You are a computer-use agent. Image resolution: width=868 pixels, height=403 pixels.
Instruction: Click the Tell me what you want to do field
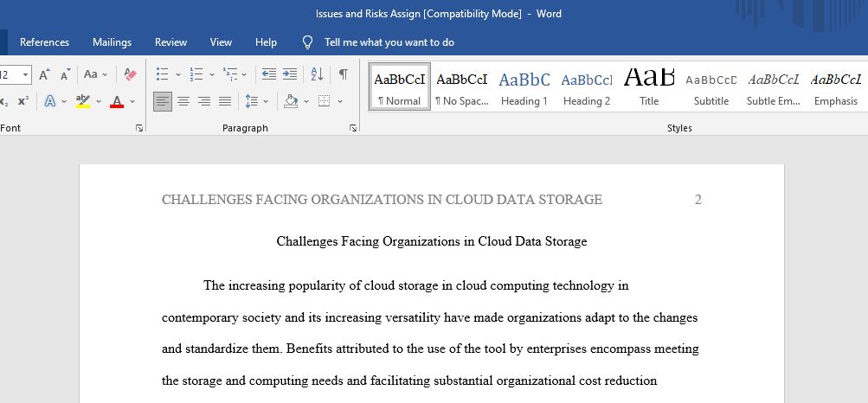pyautogui.click(x=389, y=42)
